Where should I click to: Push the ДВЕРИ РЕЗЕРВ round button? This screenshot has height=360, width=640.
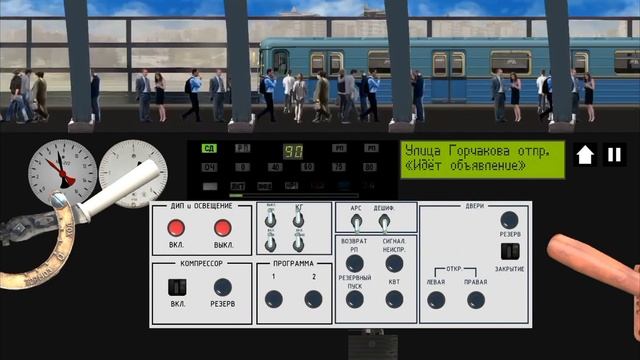pos(509,220)
